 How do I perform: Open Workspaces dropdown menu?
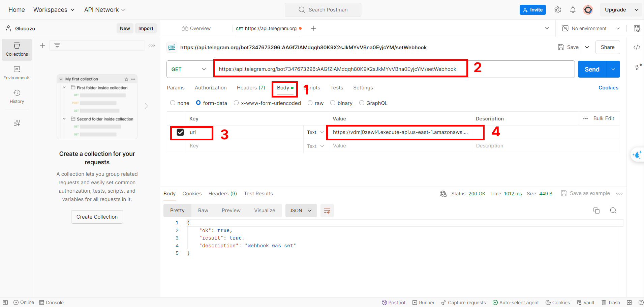(x=54, y=10)
